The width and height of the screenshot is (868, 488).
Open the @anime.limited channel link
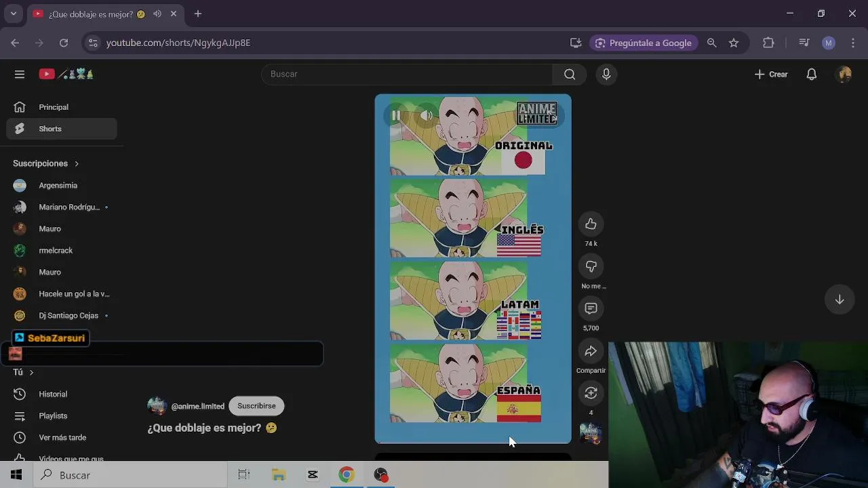tap(198, 407)
